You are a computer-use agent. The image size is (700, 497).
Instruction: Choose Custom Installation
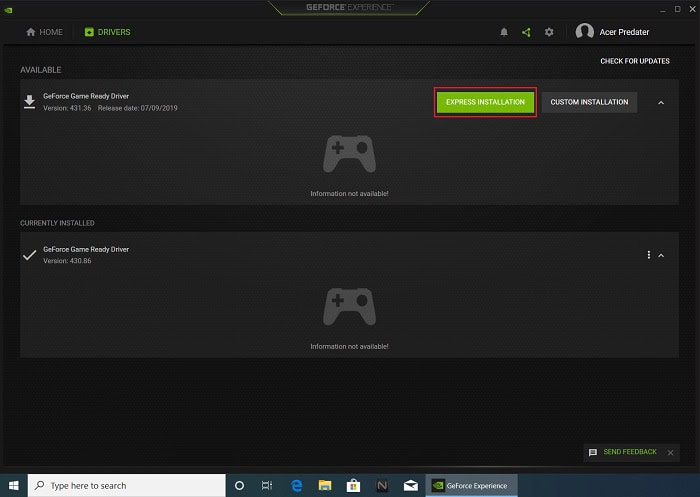[589, 102]
